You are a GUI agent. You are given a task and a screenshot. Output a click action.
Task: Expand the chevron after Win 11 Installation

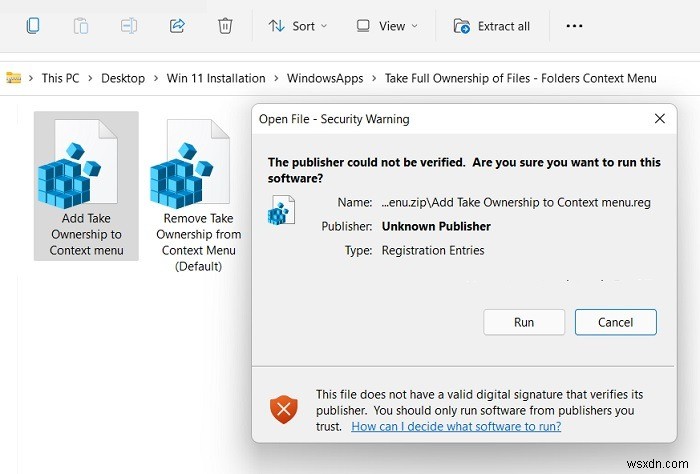(276, 78)
